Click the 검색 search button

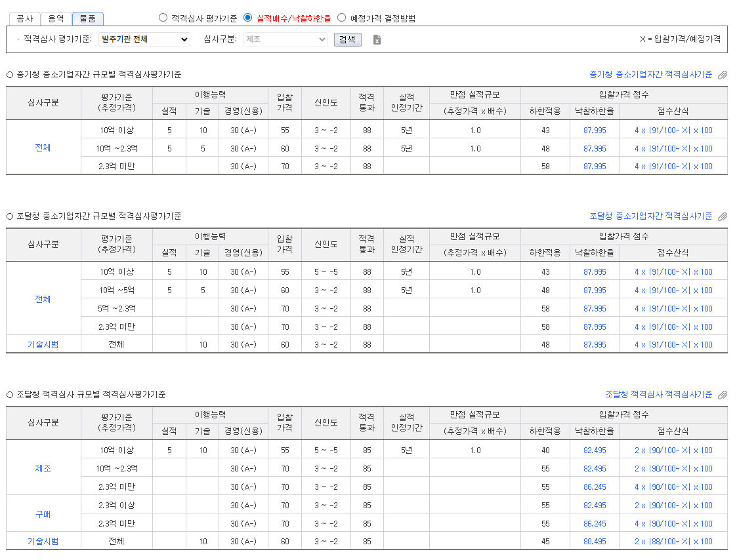click(x=348, y=39)
